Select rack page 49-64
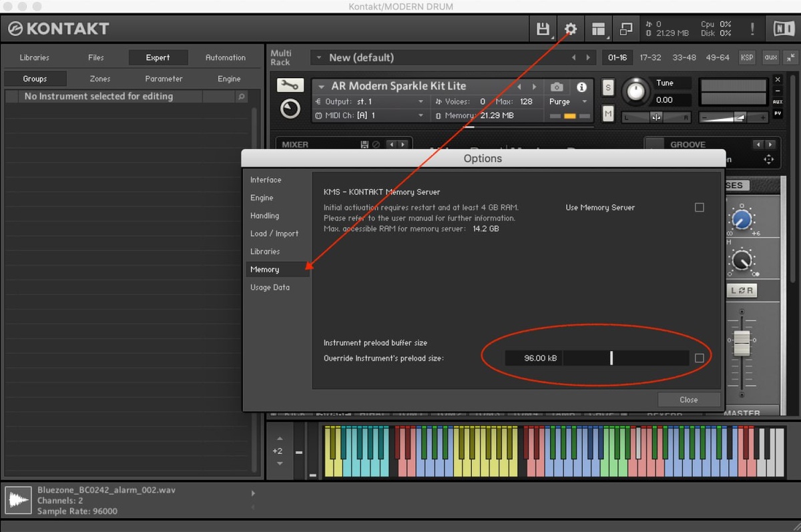 click(x=718, y=57)
